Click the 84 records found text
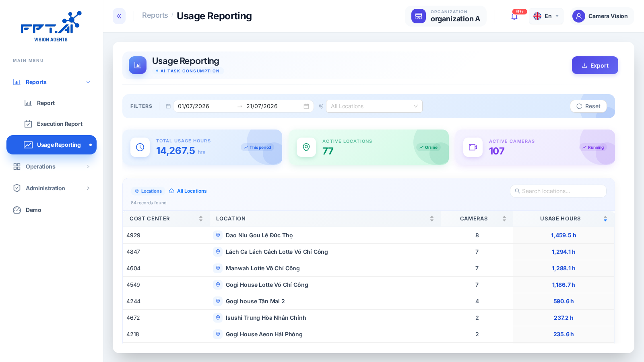The width and height of the screenshot is (644, 362). [149, 203]
